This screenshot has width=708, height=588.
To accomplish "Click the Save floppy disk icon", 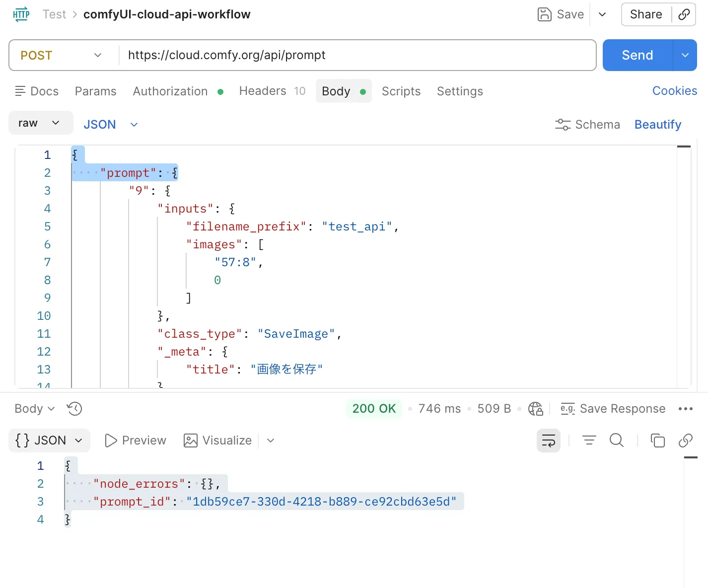I will [x=545, y=14].
